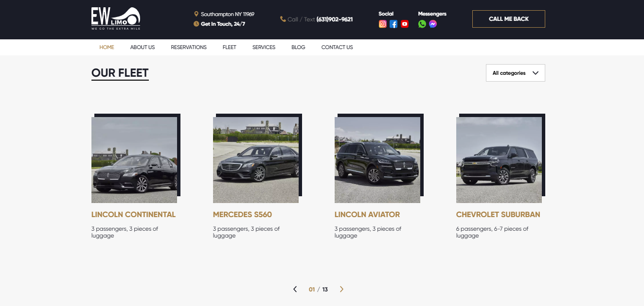Click the EW Limo logo

pyautogui.click(x=116, y=19)
